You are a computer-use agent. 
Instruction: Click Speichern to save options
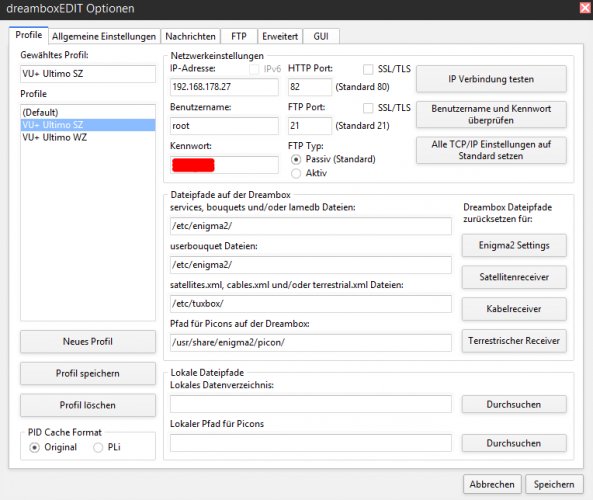(x=554, y=484)
